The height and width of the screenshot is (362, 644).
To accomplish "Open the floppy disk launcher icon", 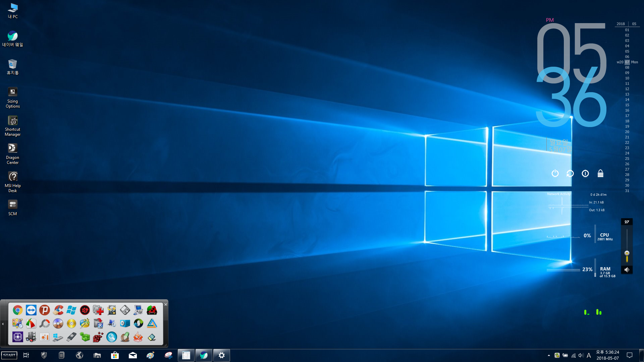I will click(125, 310).
